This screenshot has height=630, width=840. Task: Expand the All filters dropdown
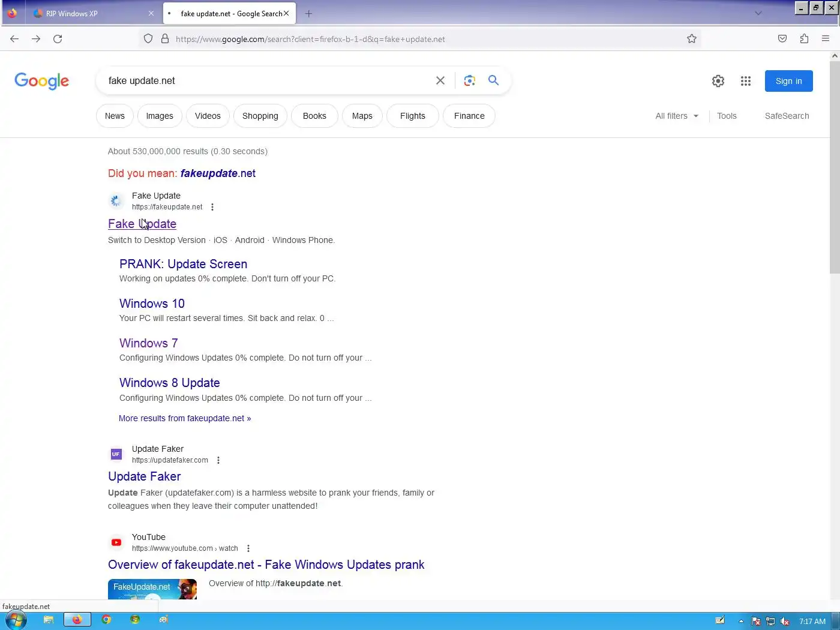pos(677,116)
